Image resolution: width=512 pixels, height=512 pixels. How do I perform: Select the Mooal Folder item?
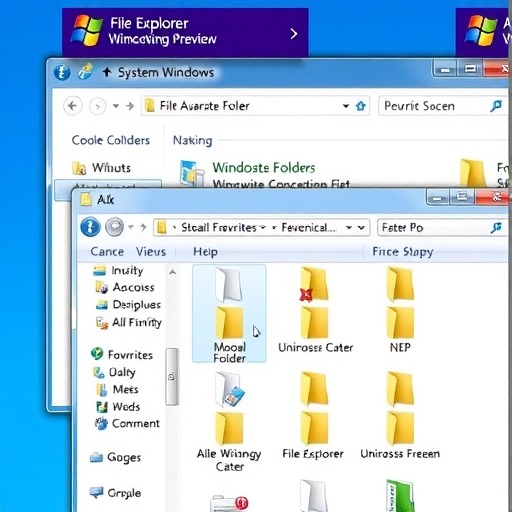point(229,313)
